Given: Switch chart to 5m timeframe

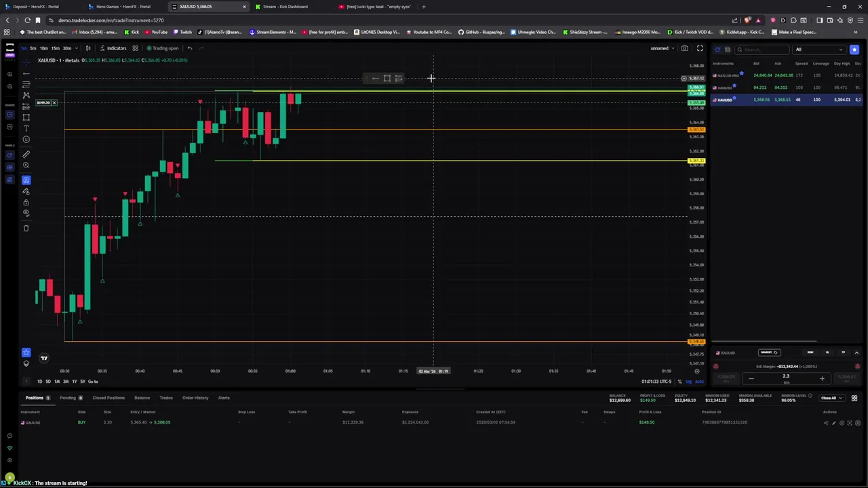Looking at the screenshot, I should 33,48.
